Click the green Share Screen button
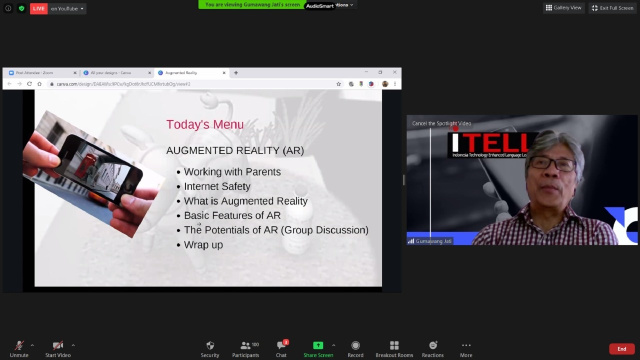 [x=318, y=349]
